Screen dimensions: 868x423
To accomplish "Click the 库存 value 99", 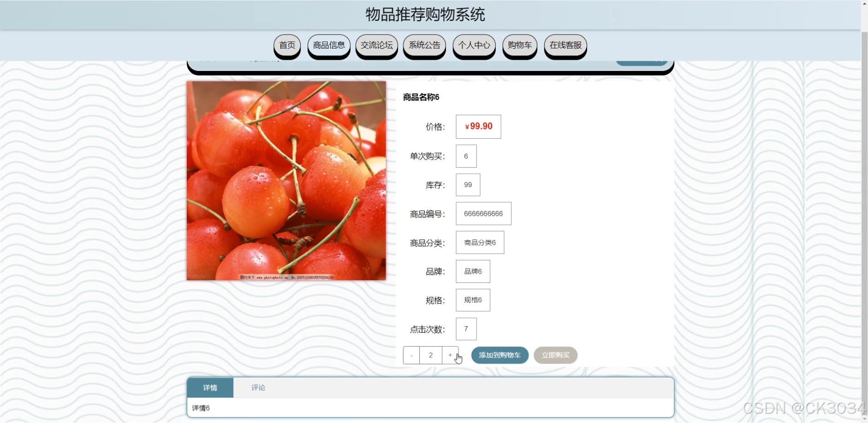I will (x=468, y=185).
